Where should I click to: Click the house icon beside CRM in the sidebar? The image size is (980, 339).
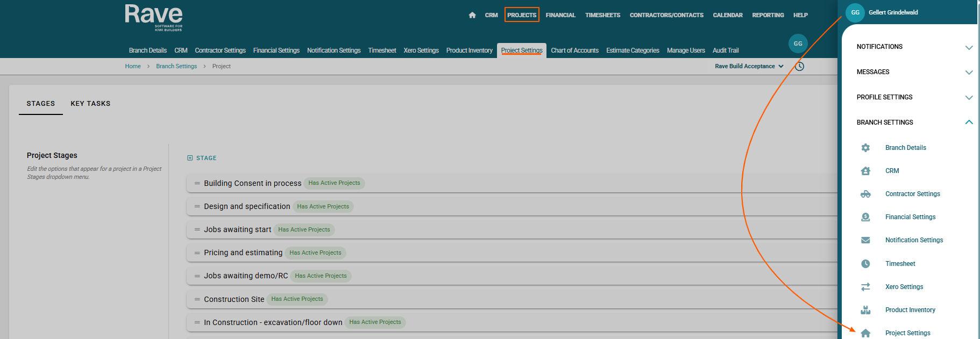point(865,171)
